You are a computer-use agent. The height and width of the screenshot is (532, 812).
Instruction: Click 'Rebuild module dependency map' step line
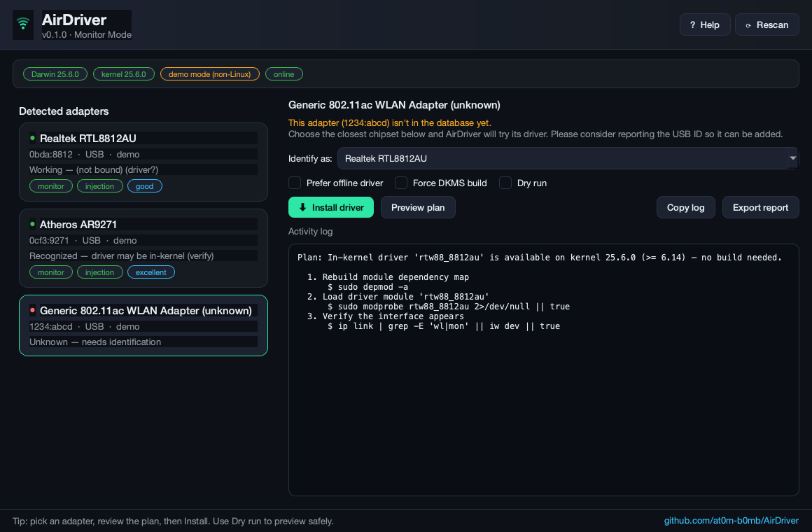388,276
